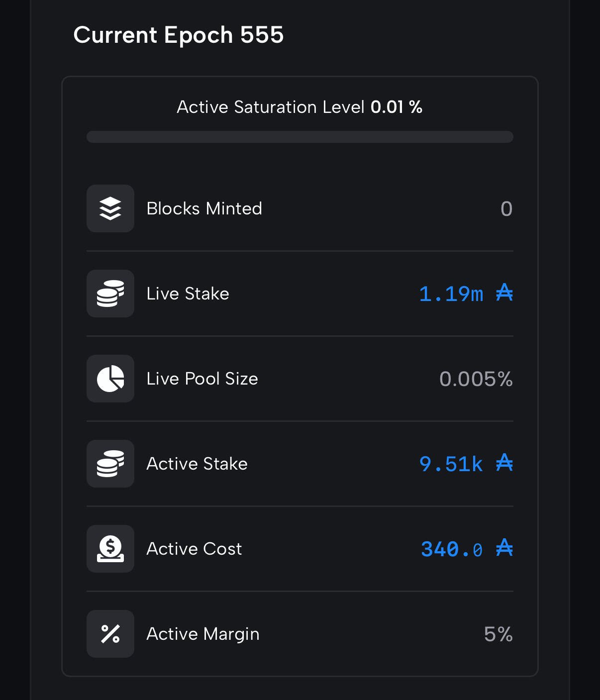Click the ADA symbol beside Active Stake
Image resolution: width=600 pixels, height=700 pixels.
(504, 463)
